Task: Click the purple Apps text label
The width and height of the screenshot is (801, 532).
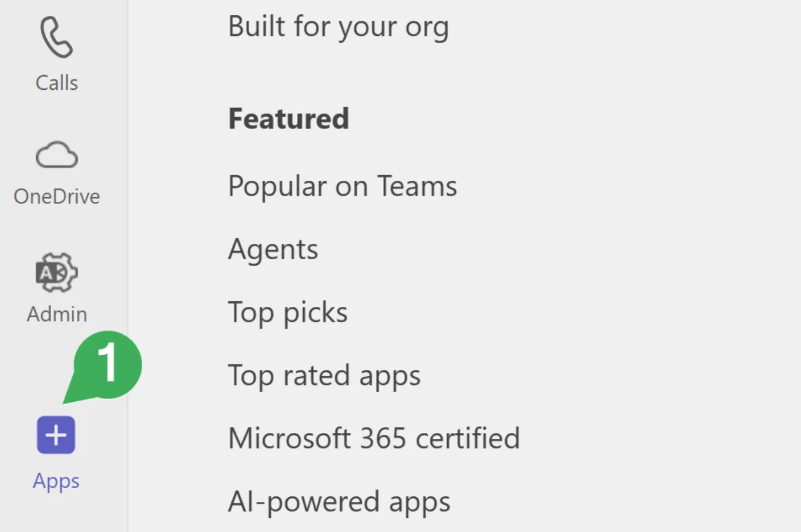Action: [56, 481]
